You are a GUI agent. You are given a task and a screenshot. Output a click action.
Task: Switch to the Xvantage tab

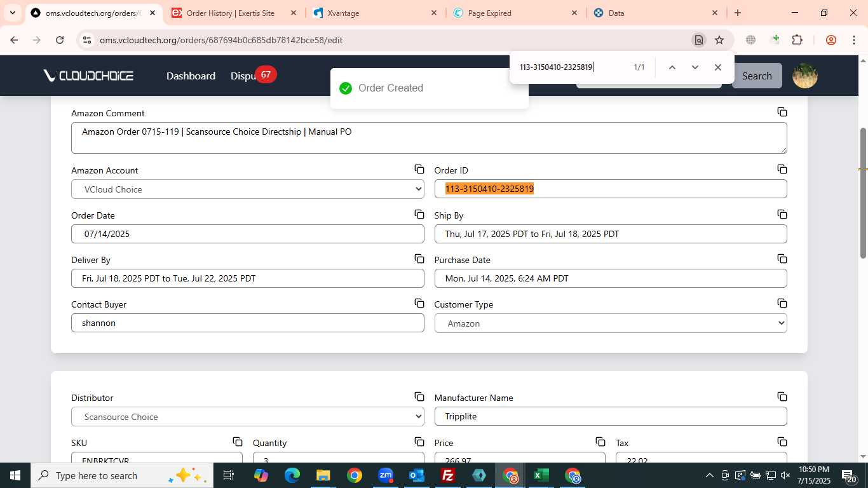(x=375, y=13)
